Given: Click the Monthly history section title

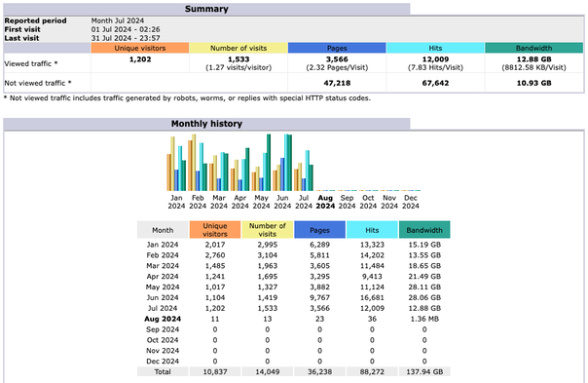Looking at the screenshot, I should point(206,124).
